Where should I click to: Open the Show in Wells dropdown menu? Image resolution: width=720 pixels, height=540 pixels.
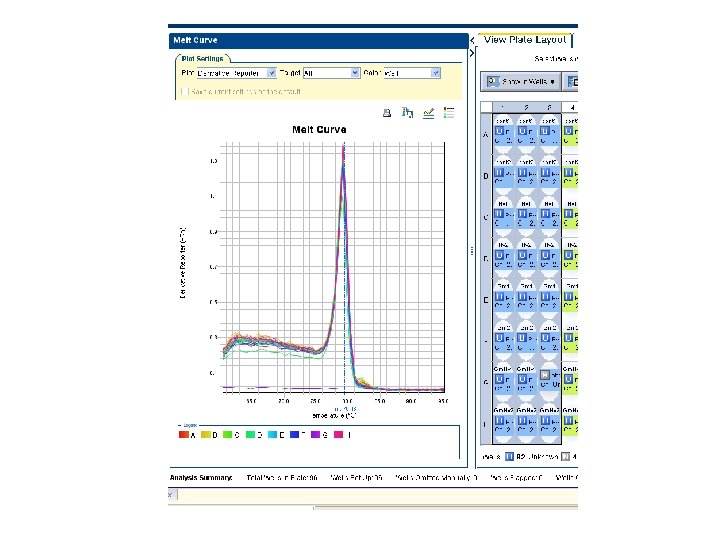tap(552, 82)
